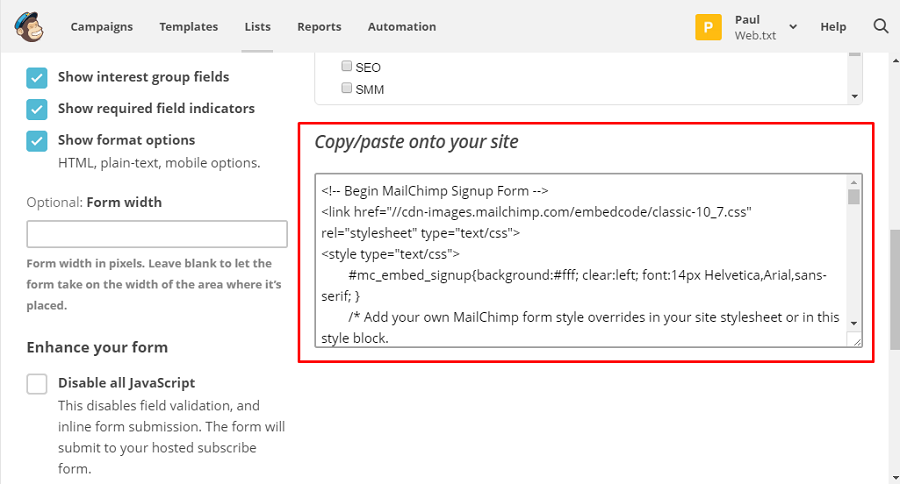900x484 pixels.
Task: Click the Paul Web.txt account name
Action: (x=755, y=27)
